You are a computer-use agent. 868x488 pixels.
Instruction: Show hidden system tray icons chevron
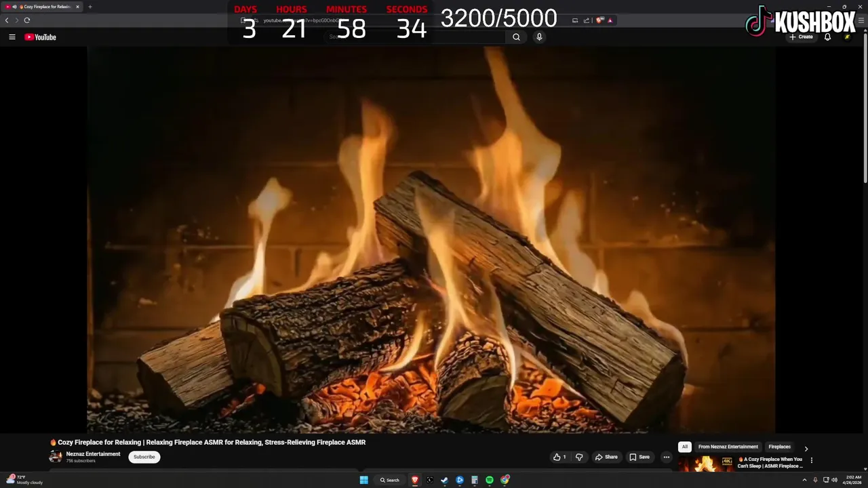(x=805, y=480)
